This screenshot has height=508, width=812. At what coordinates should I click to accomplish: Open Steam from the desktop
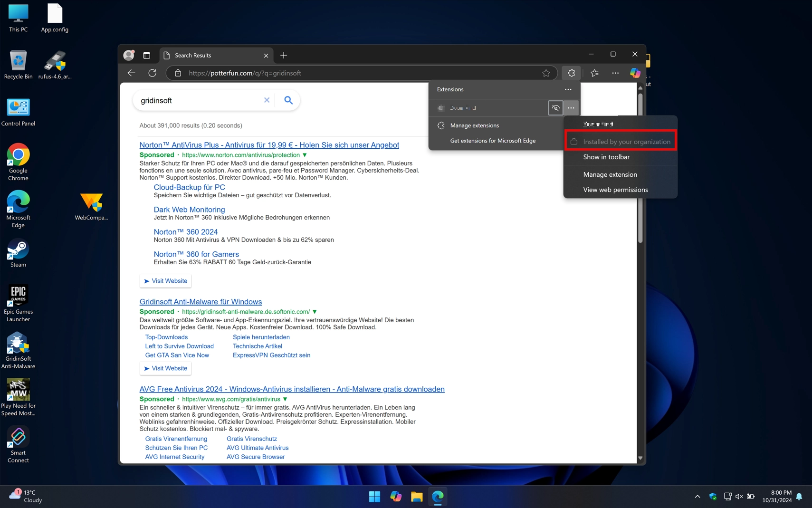pos(18,249)
